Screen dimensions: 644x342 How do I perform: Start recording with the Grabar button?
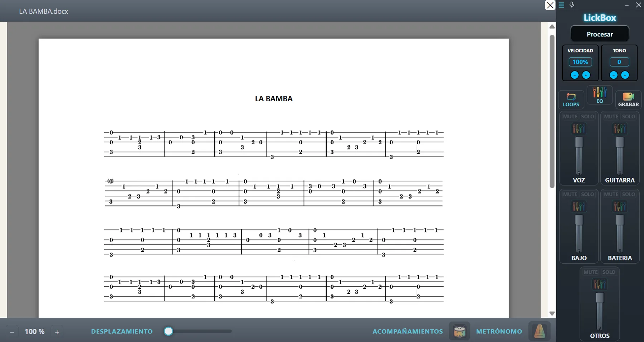[628, 100]
